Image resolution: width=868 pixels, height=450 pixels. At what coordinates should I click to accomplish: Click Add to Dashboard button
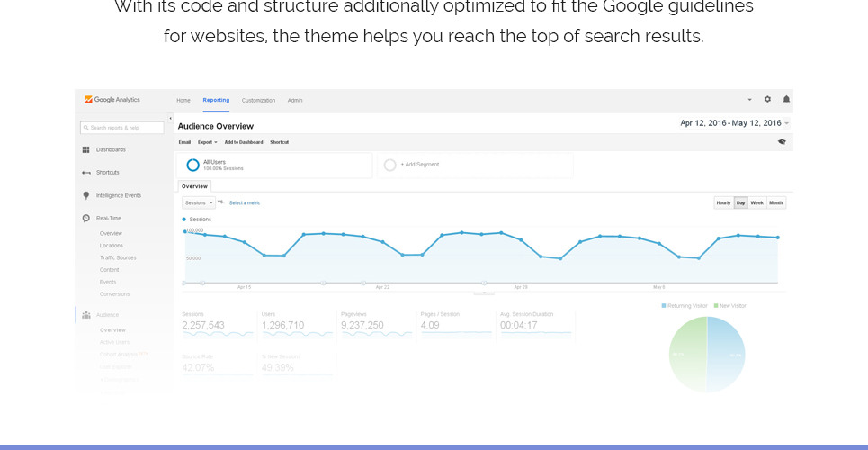tap(244, 142)
